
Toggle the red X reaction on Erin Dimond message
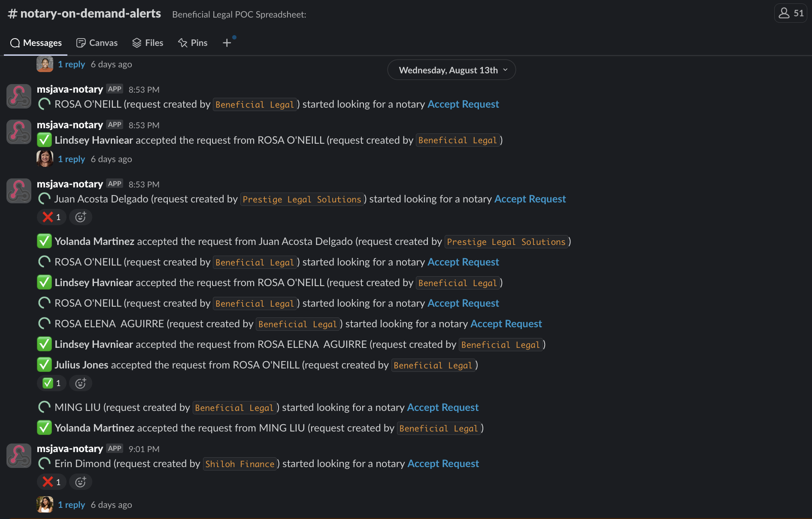[51, 482]
